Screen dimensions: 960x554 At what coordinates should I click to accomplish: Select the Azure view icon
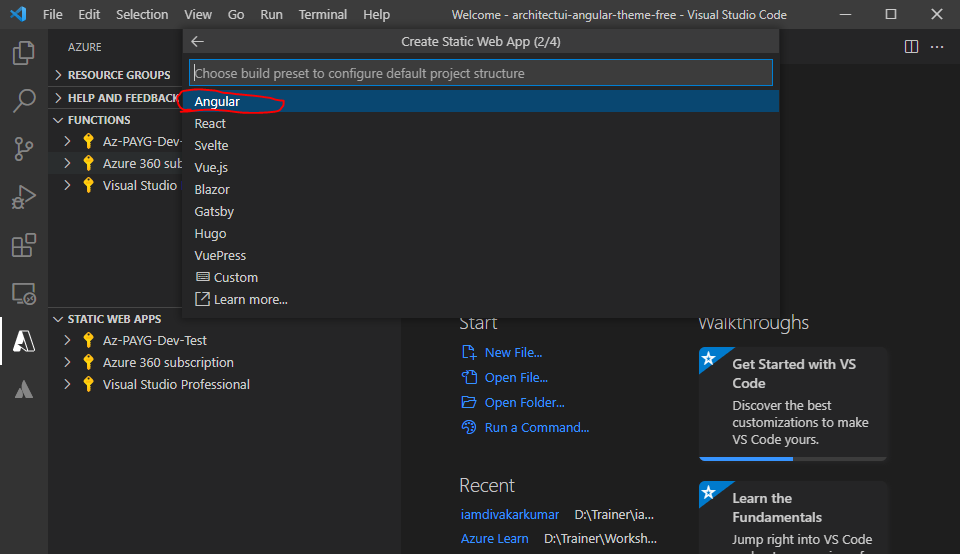coord(23,341)
